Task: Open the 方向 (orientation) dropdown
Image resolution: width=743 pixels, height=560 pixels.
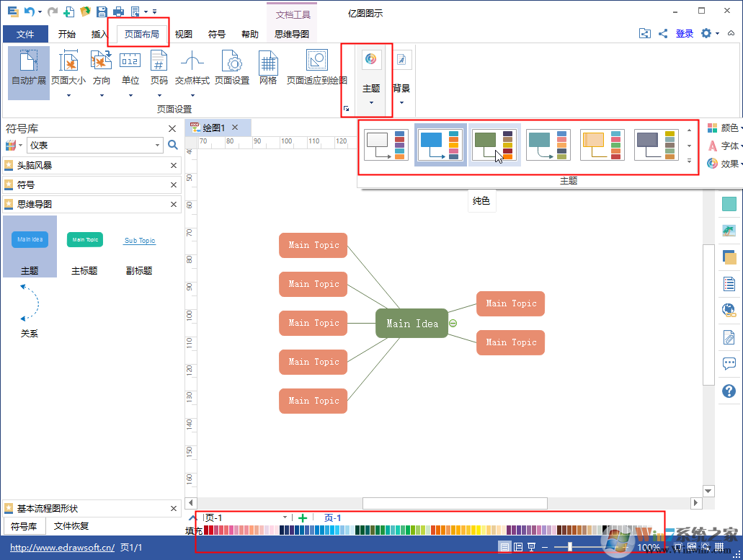Action: [101, 94]
